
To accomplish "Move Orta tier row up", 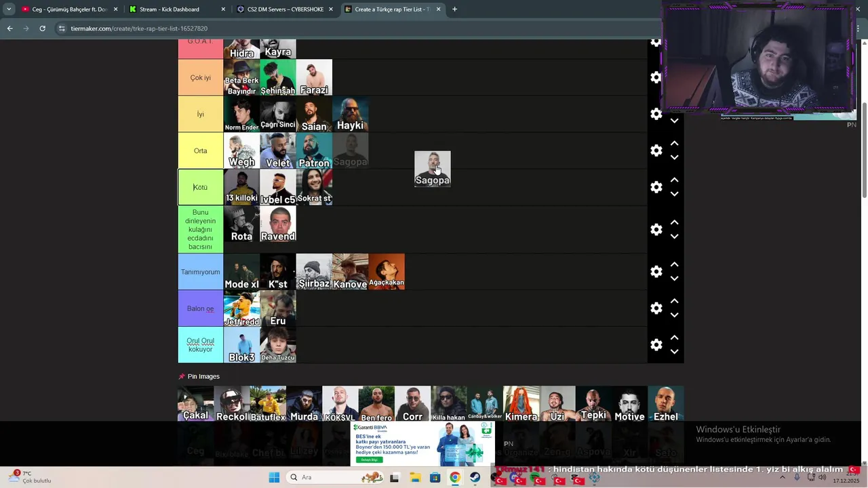I will click(x=674, y=144).
